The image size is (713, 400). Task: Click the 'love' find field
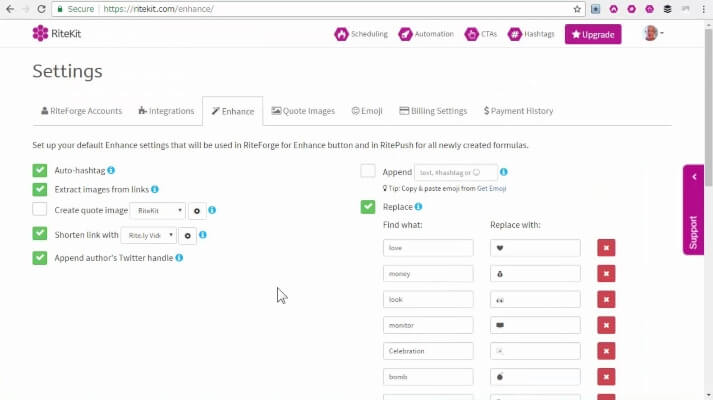point(428,248)
